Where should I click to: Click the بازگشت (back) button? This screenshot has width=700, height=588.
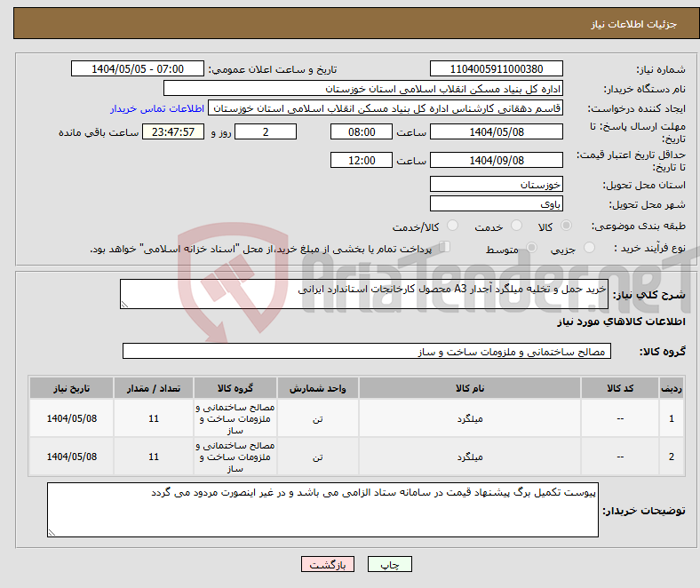pos(328,564)
